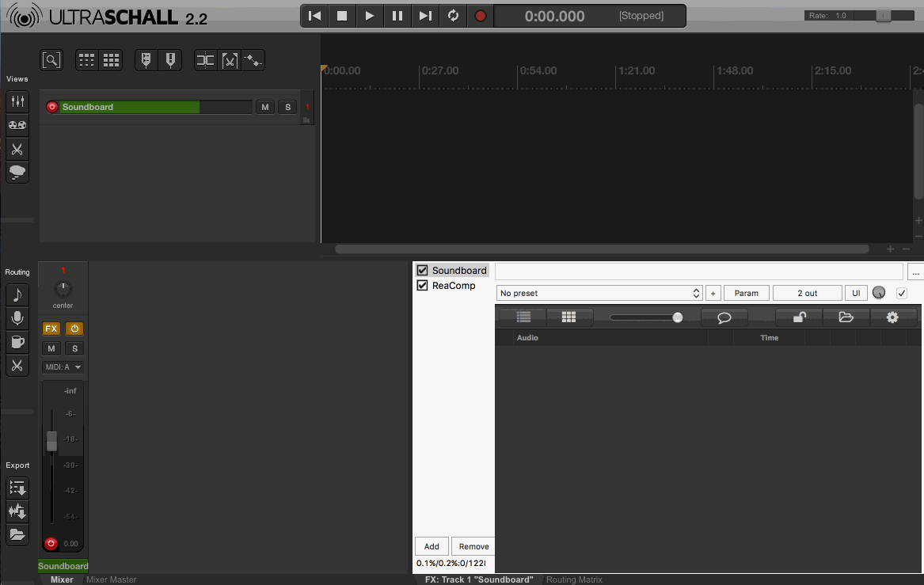Open the export waveform download icon
Image resolution: width=924 pixels, height=585 pixels.
[17, 511]
